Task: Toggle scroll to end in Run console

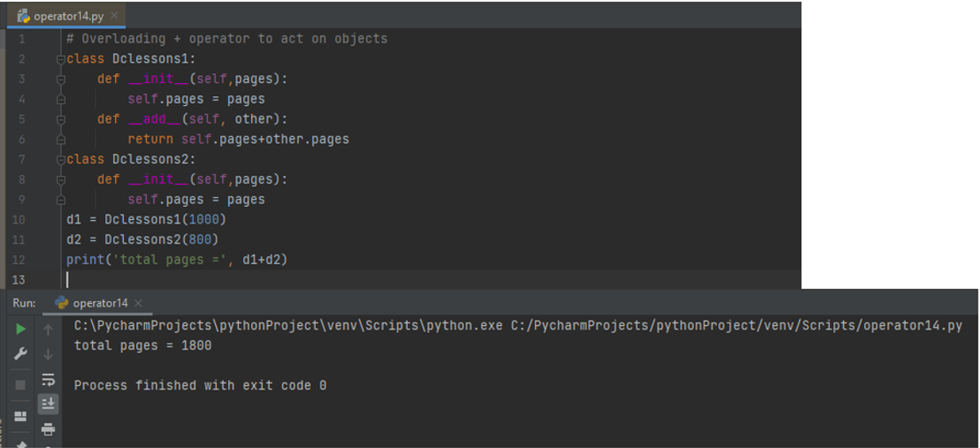Action: [x=48, y=403]
